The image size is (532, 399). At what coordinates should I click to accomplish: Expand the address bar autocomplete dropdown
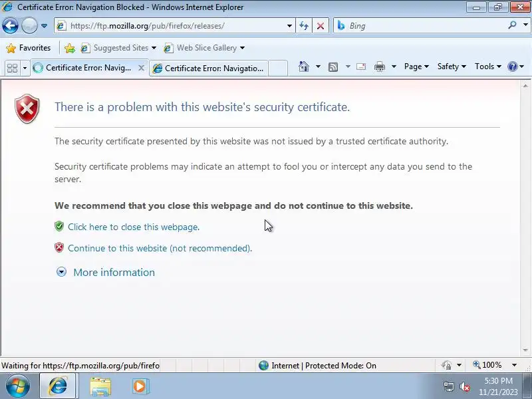[289, 26]
